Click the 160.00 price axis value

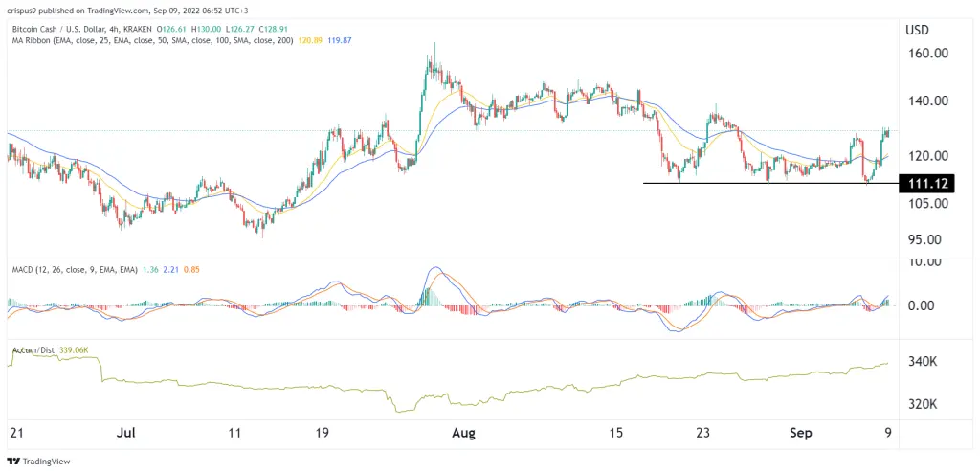(927, 54)
